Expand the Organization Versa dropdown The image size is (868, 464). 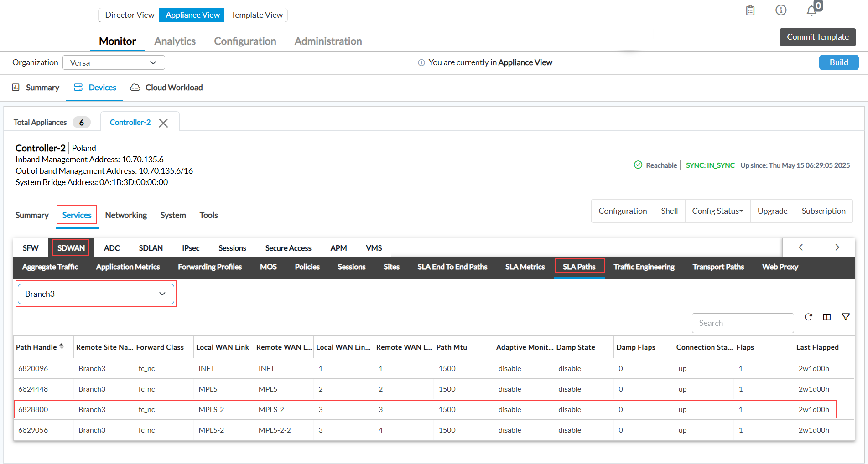tap(114, 63)
